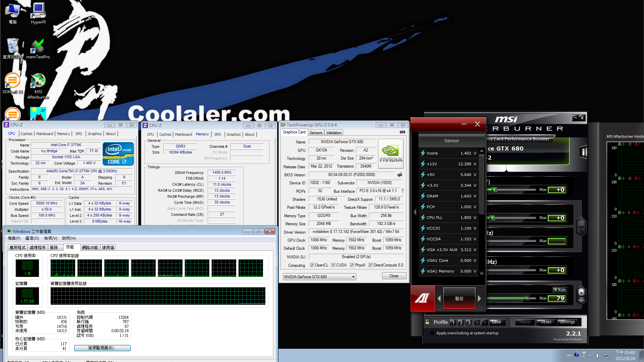Collapse the sensor panel via left edge arrow
Image resolution: width=644 pixels, height=362 pixels.
click(415, 212)
